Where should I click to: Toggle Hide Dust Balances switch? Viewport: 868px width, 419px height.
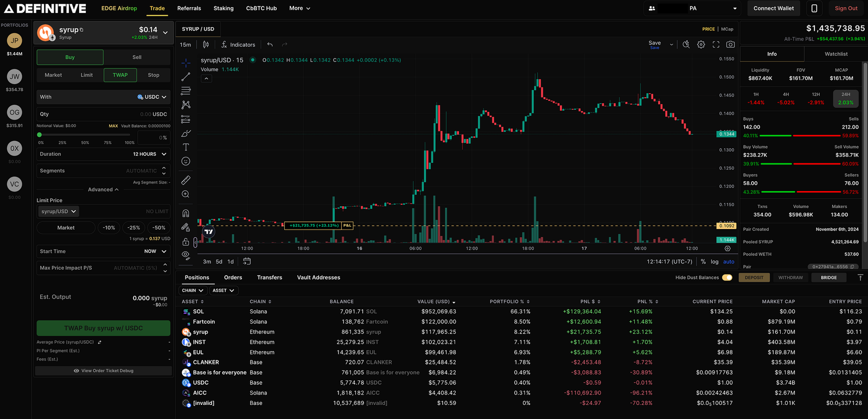point(727,277)
